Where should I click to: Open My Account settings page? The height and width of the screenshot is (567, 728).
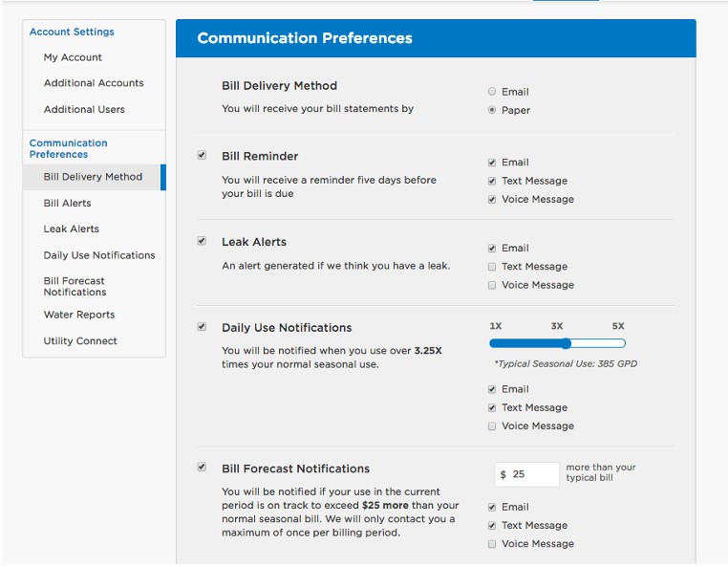73,57
